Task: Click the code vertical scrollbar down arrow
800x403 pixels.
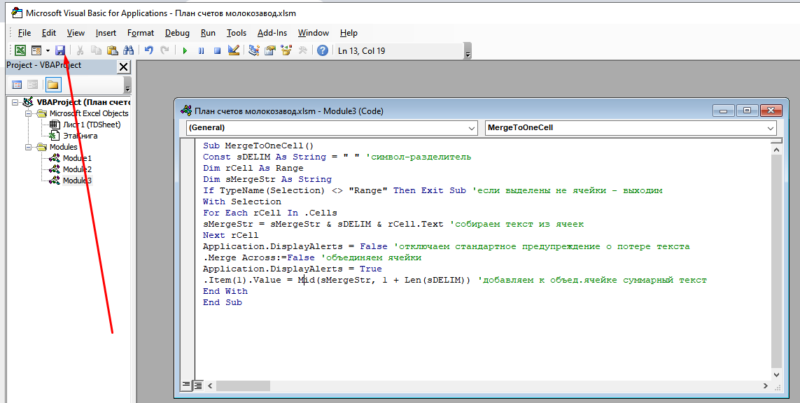Action: tap(776, 374)
